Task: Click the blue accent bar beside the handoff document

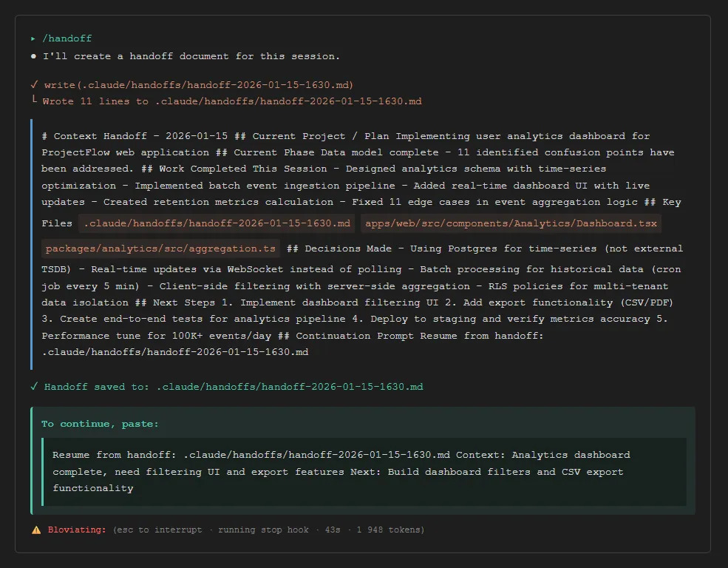Action: tap(31, 244)
